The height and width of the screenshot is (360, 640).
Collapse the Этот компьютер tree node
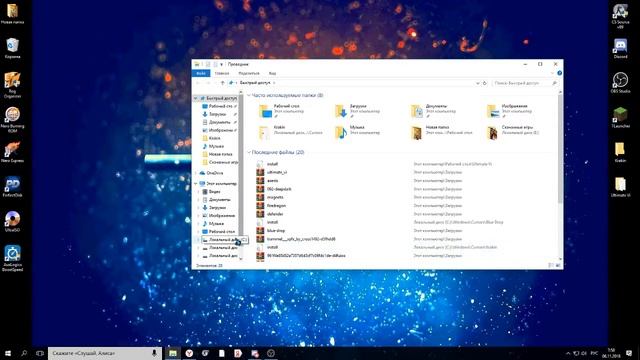196,184
